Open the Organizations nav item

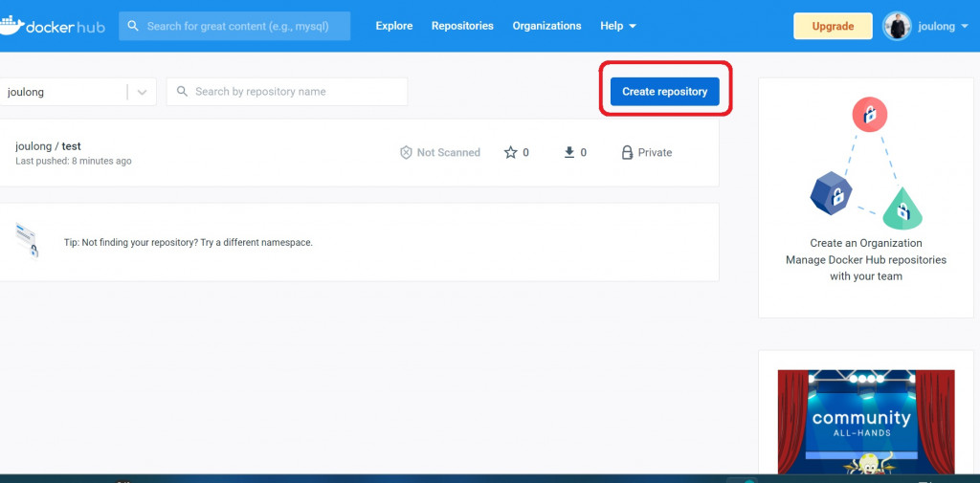click(x=546, y=26)
